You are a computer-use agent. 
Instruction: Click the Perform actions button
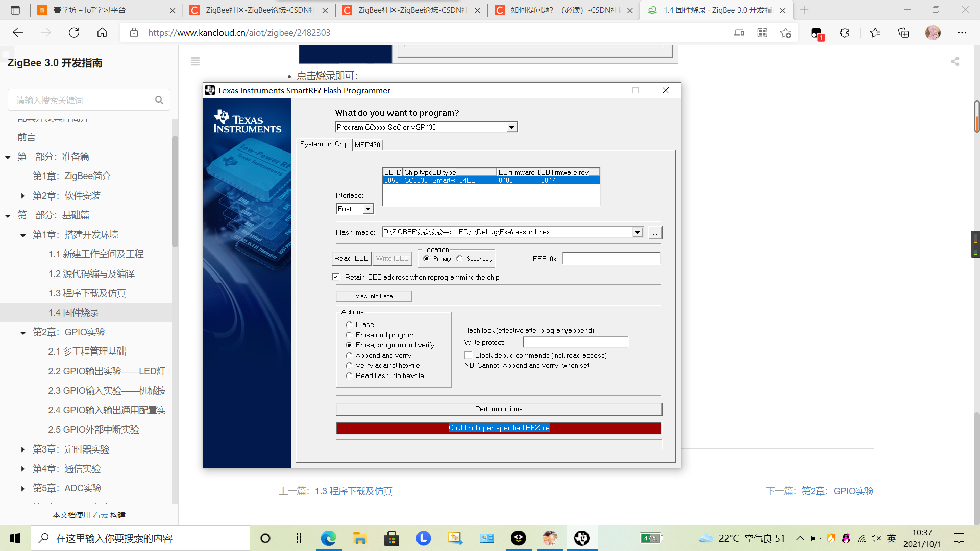pyautogui.click(x=499, y=409)
